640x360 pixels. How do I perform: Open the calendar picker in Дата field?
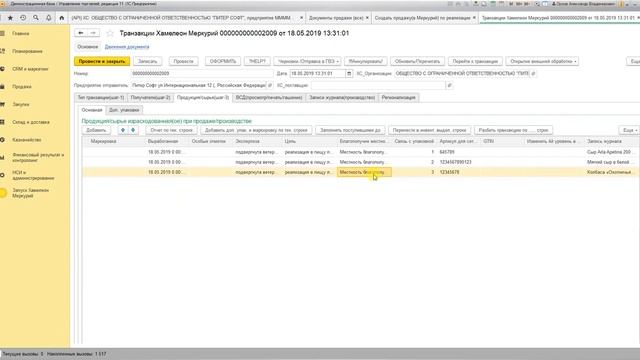click(x=349, y=73)
